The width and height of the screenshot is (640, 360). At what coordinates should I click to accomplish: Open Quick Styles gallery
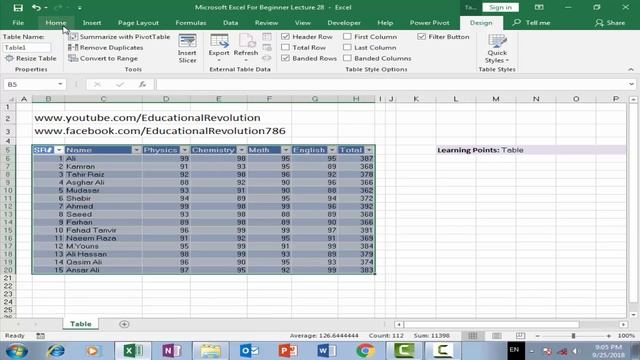click(497, 49)
